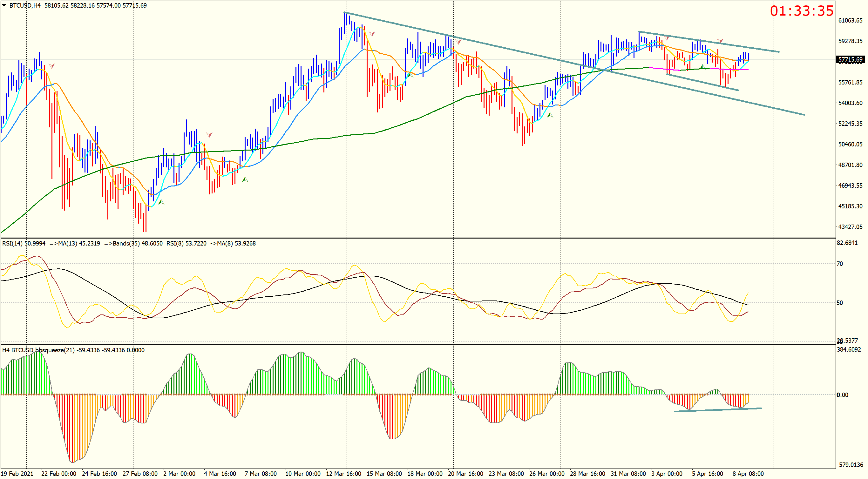Click the red sell arrow after the 61000 peak
The image size is (868, 479).
click(x=372, y=34)
